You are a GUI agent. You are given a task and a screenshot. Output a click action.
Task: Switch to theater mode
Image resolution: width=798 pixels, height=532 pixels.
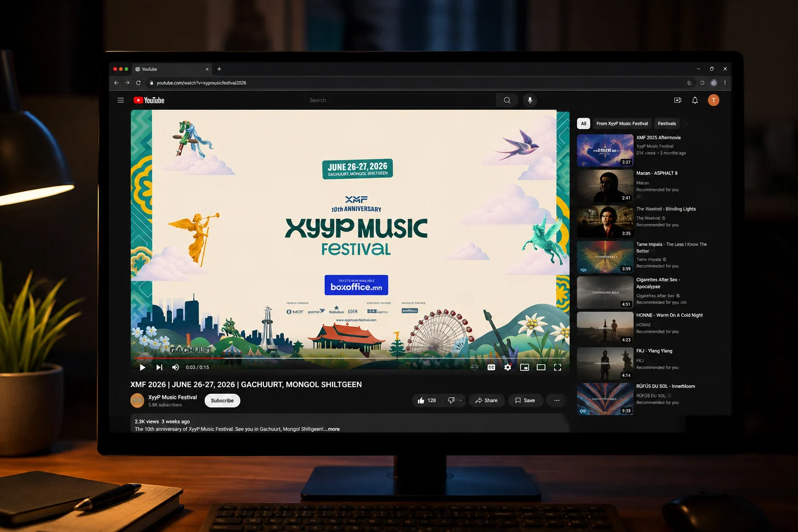click(541, 367)
